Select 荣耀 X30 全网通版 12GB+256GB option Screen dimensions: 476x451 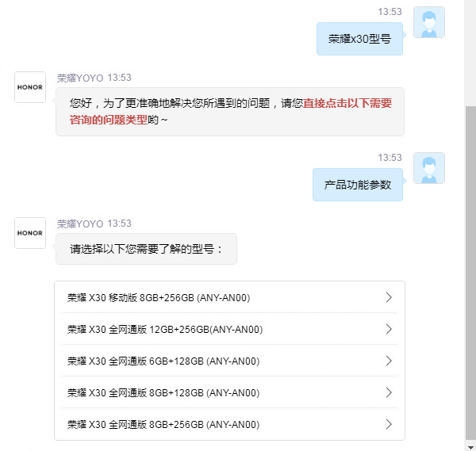[229, 329]
